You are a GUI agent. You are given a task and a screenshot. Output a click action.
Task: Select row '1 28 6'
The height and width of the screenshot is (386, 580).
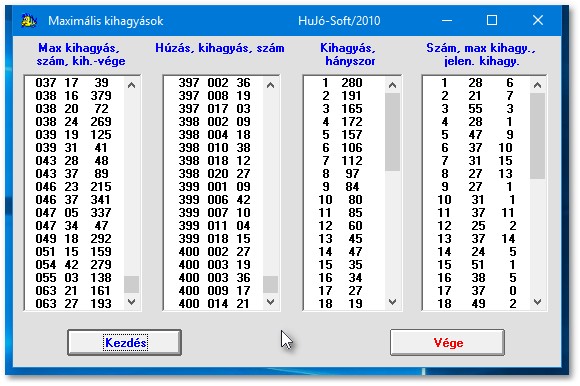[477, 82]
